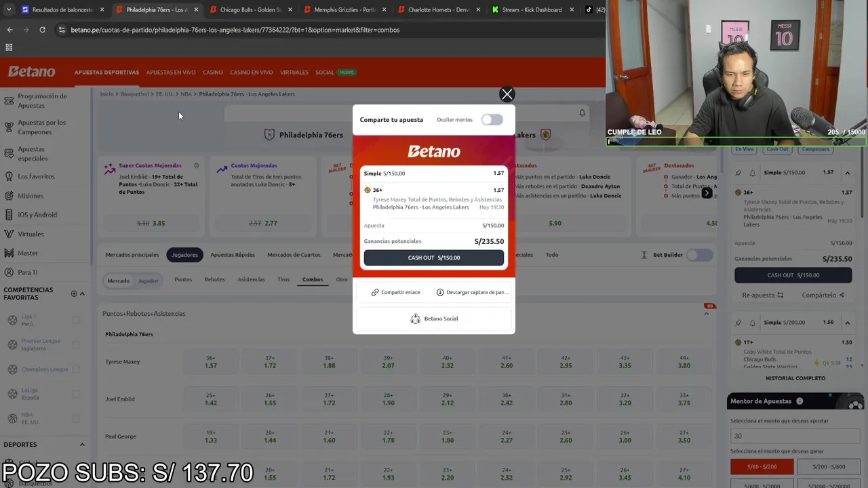Select Tyrese Maxey 36+ odds 1.57
This screenshot has width=868, height=488.
click(x=211, y=362)
